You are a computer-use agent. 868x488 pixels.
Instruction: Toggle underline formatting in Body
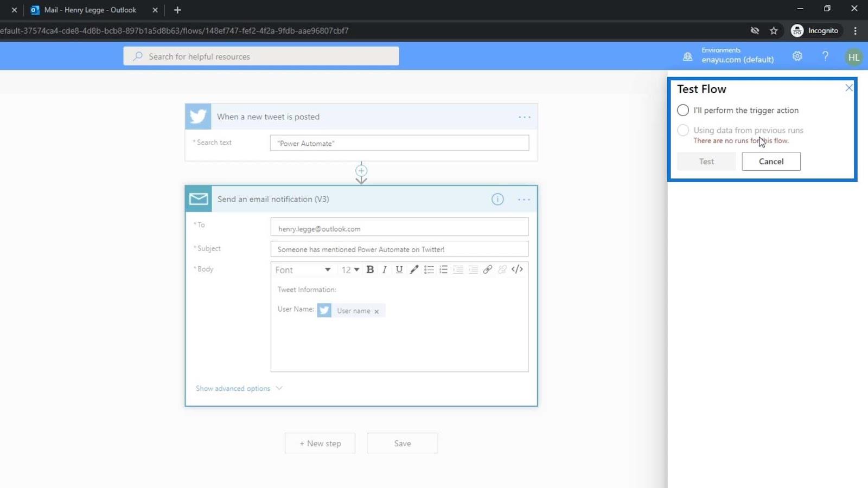[399, 269]
